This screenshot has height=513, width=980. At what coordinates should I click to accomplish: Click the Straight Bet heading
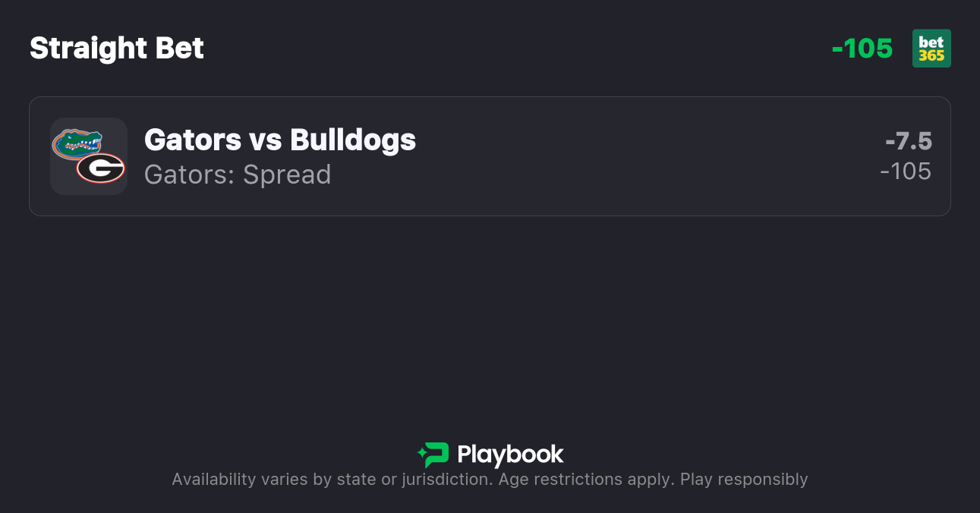pyautogui.click(x=117, y=49)
